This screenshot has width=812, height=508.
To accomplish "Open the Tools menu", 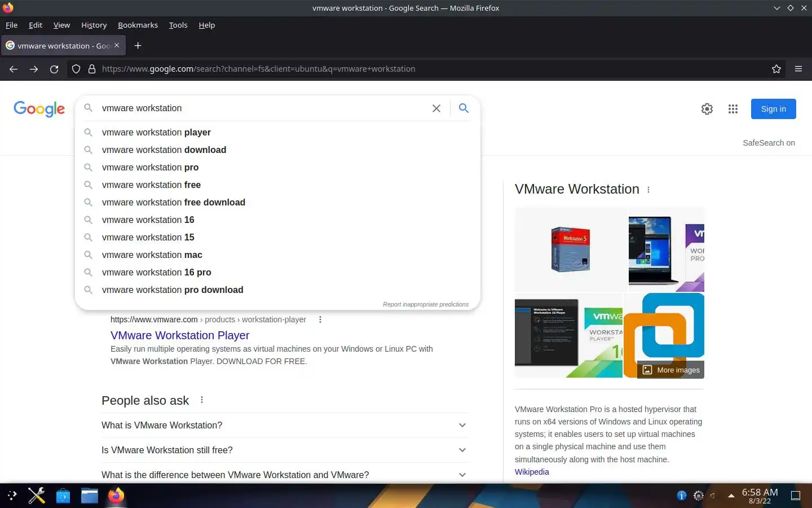I will point(178,25).
